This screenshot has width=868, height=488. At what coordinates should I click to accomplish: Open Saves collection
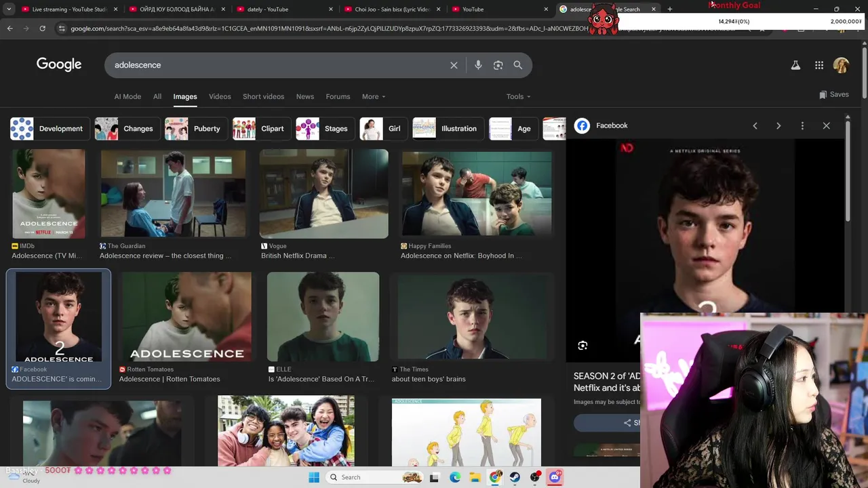coord(834,94)
